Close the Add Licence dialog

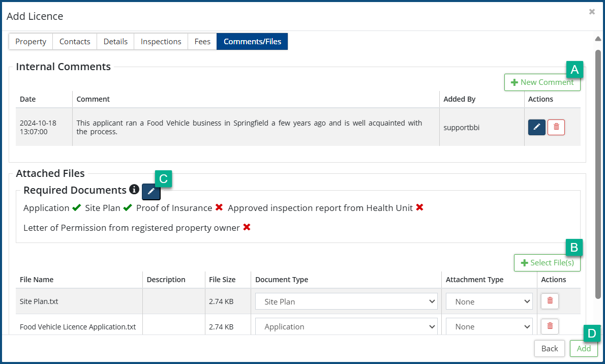[592, 12]
